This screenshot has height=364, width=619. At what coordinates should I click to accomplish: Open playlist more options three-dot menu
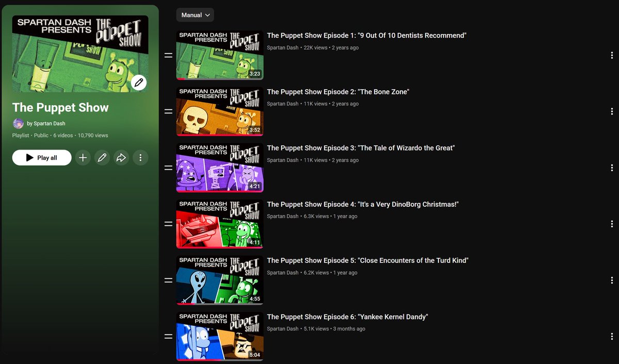pyautogui.click(x=140, y=158)
